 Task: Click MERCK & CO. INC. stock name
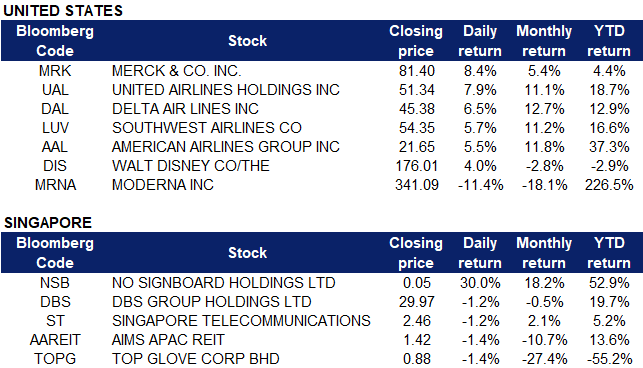(x=176, y=71)
